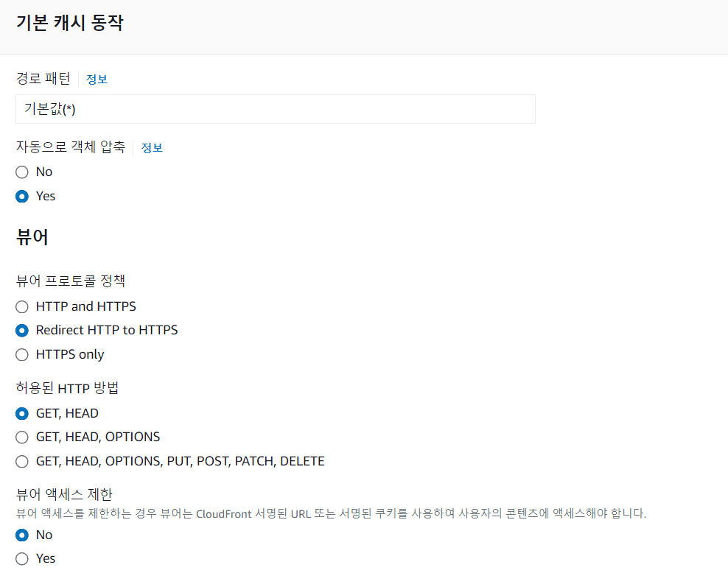Open 정보 link next to 경로 패턴

97,80
